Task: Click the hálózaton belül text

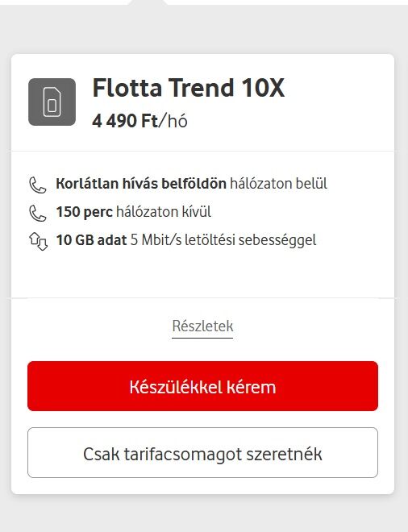Action: [x=279, y=184]
